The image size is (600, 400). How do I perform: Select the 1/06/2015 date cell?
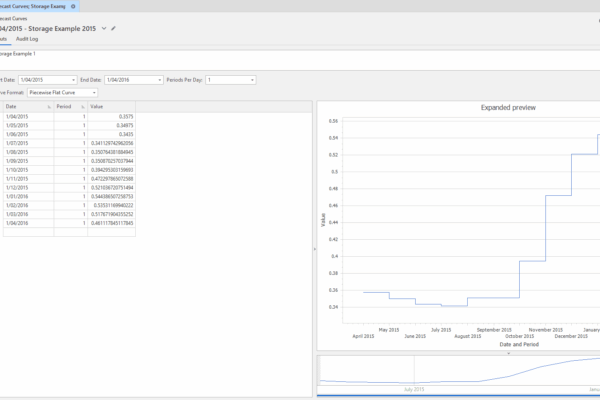(29, 134)
